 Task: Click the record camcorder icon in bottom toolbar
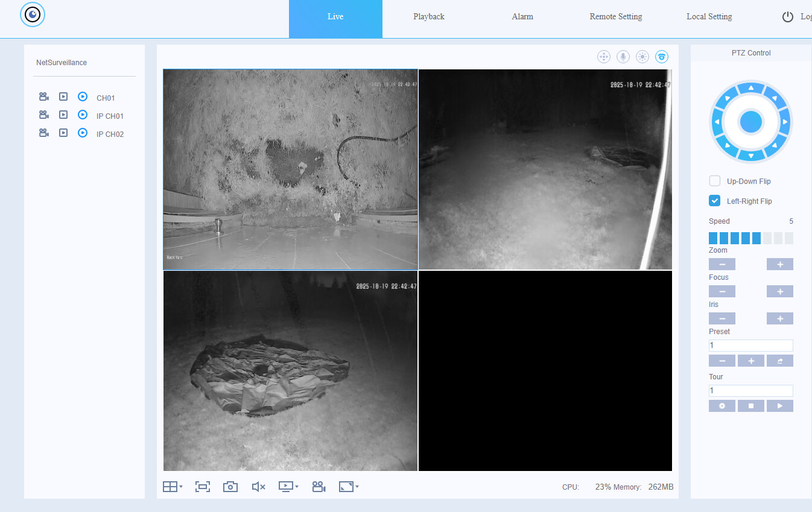[319, 487]
